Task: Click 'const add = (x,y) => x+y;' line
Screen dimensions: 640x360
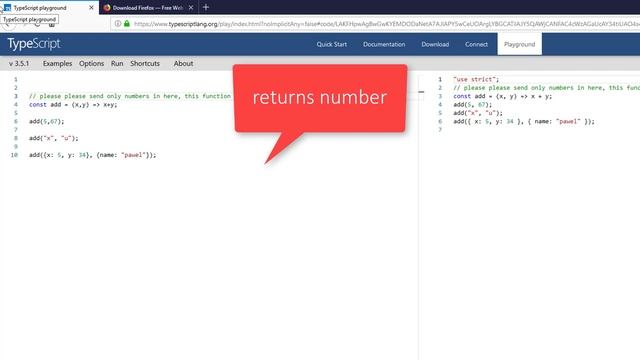Action: (x=73, y=105)
